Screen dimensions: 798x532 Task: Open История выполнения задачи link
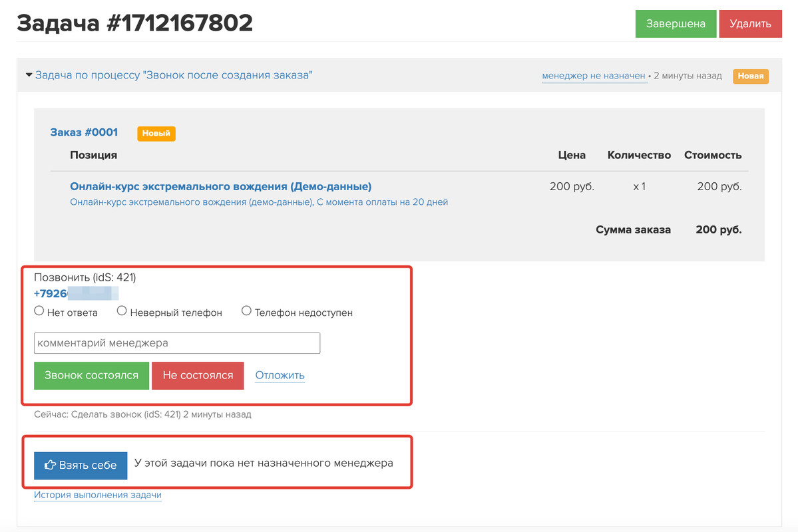98,495
